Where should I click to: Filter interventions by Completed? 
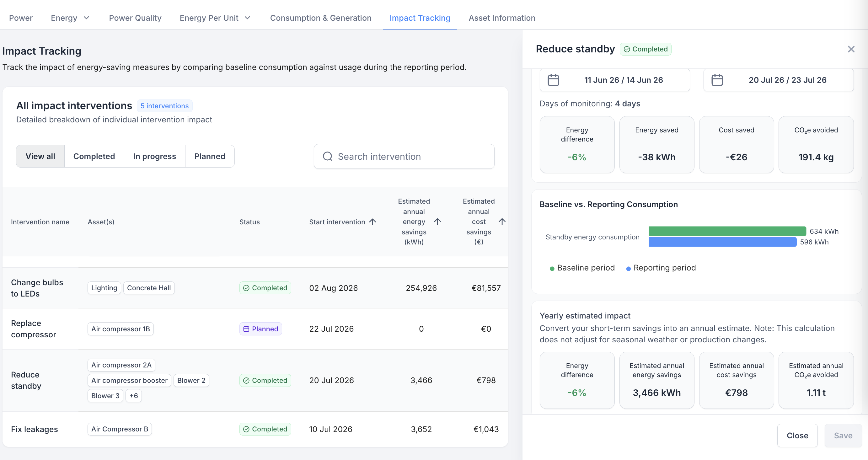94,156
